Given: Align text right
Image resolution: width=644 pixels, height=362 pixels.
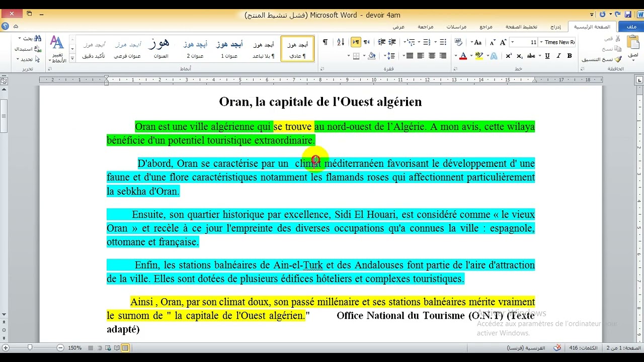Looking at the screenshot, I should tap(443, 56).
